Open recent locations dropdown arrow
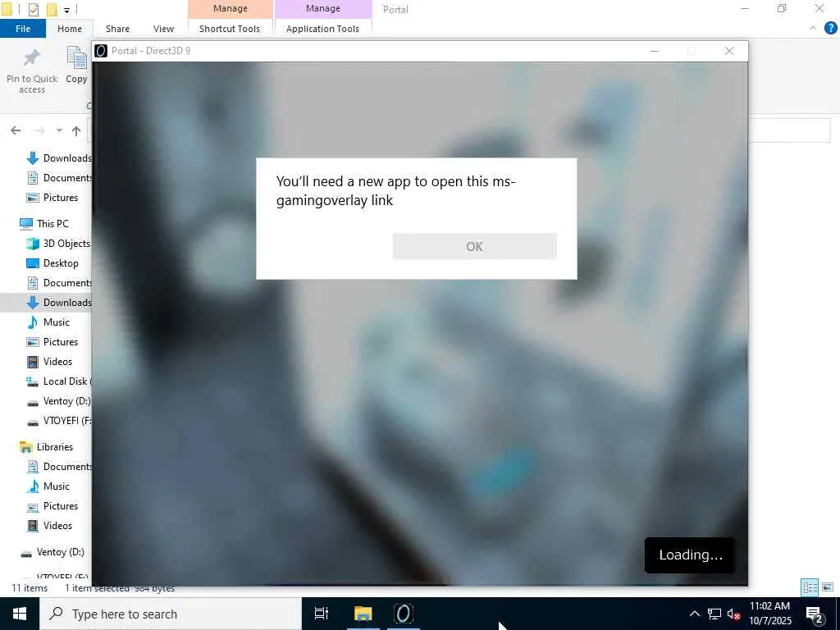The height and width of the screenshot is (630, 840). click(59, 130)
